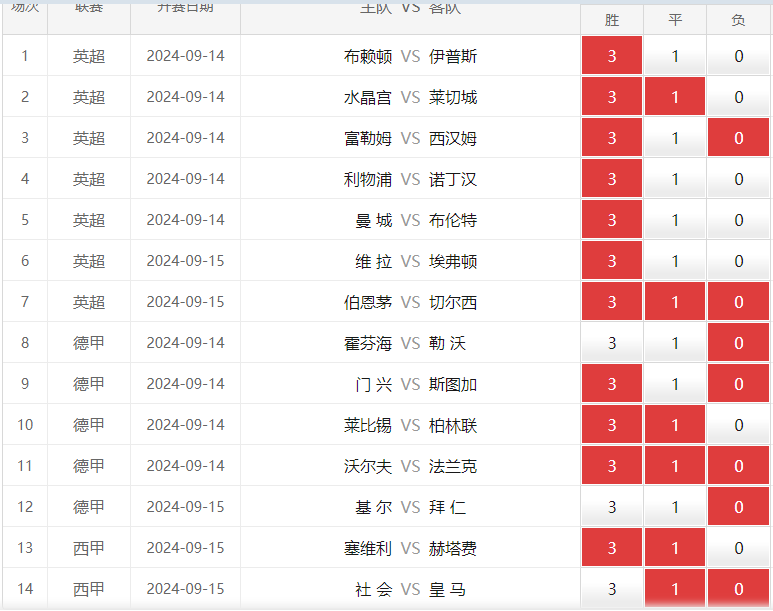Image resolution: width=773 pixels, height=611 pixels.
Task: Click the 负 column header
Action: tap(738, 20)
